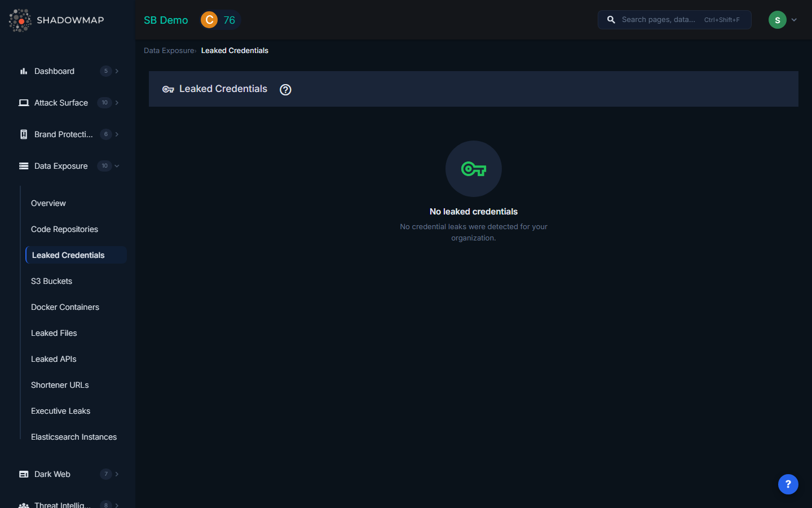Open the user account dropdown arrow
Image resolution: width=812 pixels, height=508 pixels.
coord(794,20)
